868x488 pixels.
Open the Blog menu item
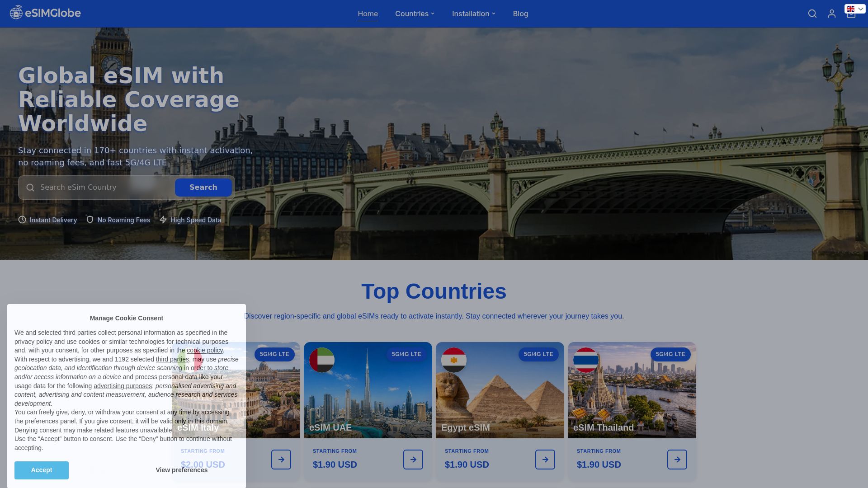(x=520, y=14)
